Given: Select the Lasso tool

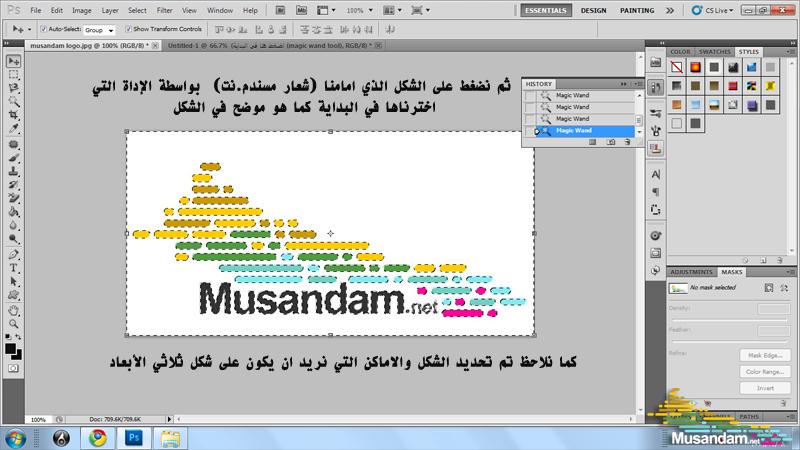Looking at the screenshot, I should coord(13,88).
